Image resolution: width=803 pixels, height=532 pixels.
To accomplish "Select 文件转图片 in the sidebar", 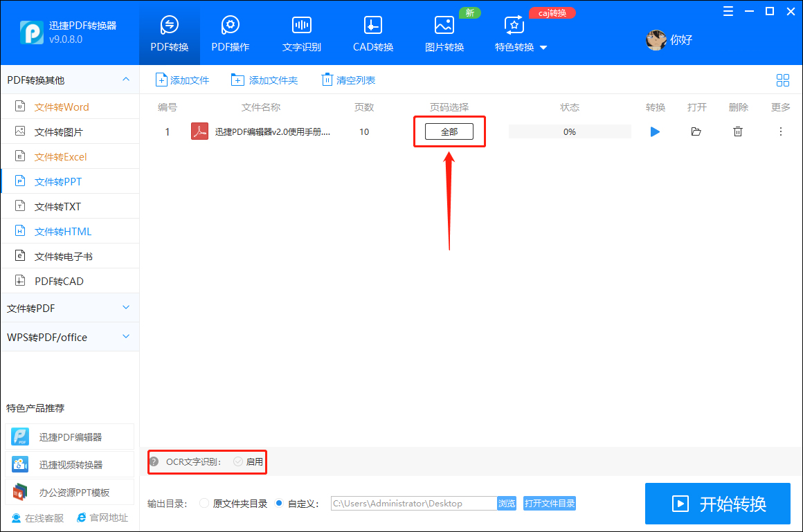I will pos(70,131).
